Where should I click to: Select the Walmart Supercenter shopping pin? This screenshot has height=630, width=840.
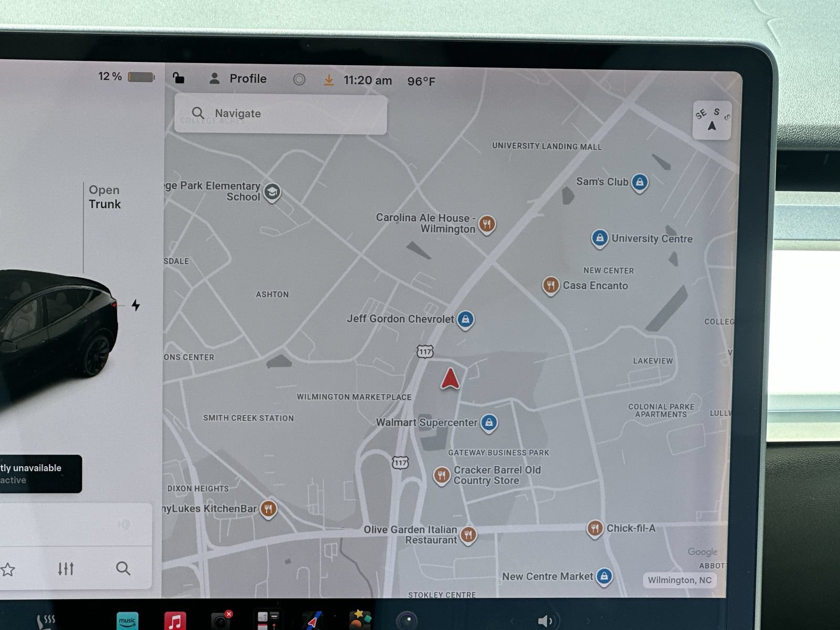[489, 422]
